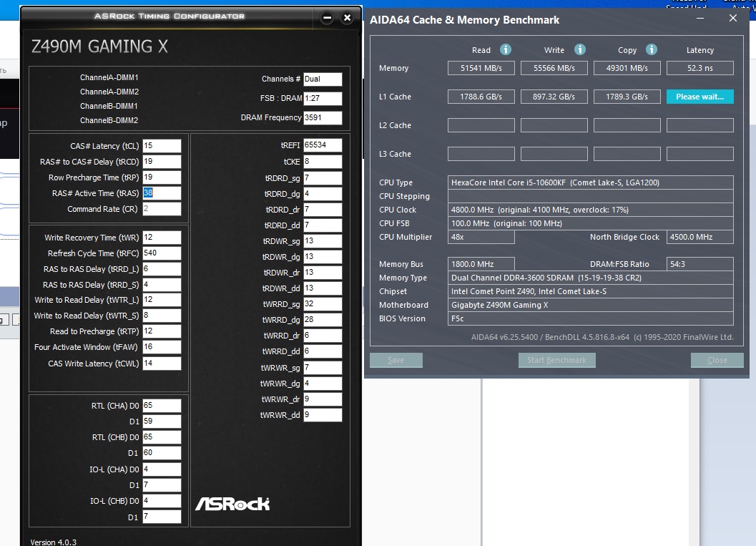
Task: Click the CPU Type value field
Action: tap(591, 182)
